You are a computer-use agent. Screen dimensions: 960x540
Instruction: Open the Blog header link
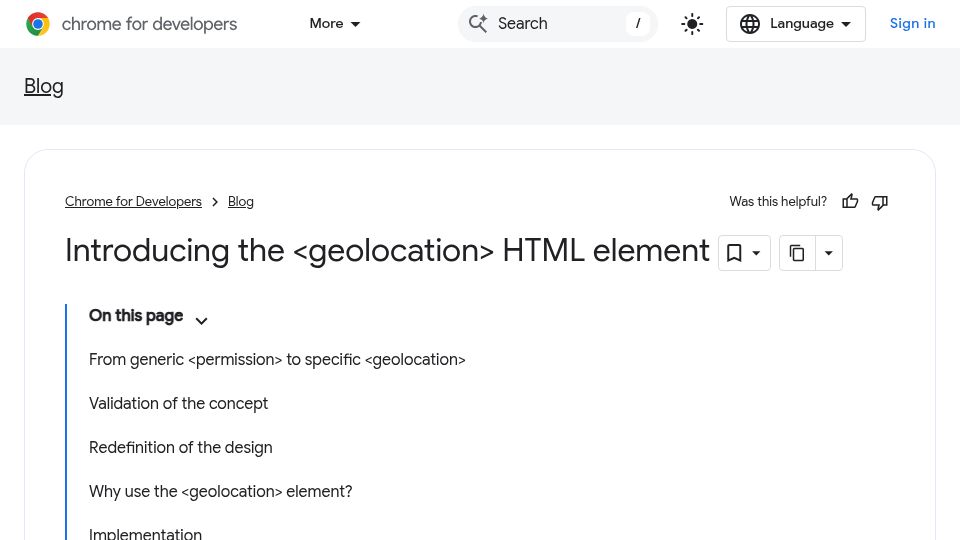tap(43, 86)
